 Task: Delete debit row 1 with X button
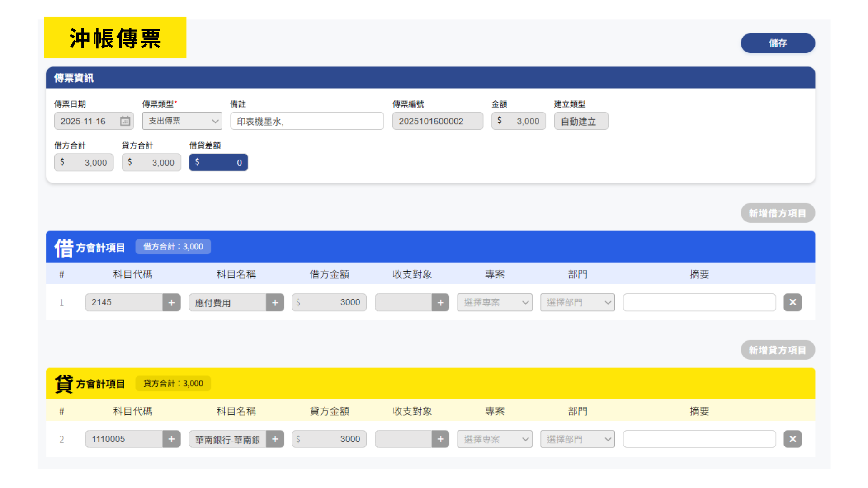793,302
